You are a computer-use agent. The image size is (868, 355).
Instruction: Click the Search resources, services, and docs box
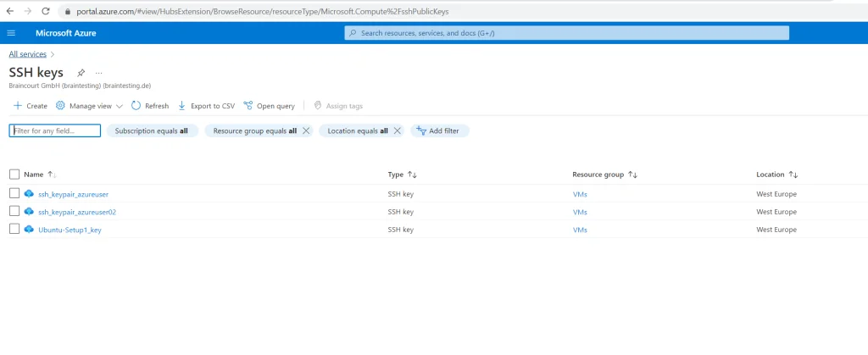567,33
